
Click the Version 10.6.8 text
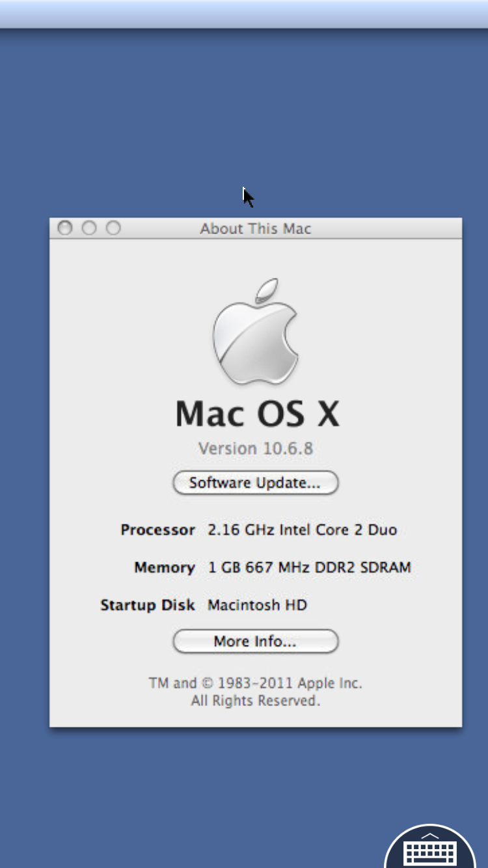click(256, 448)
